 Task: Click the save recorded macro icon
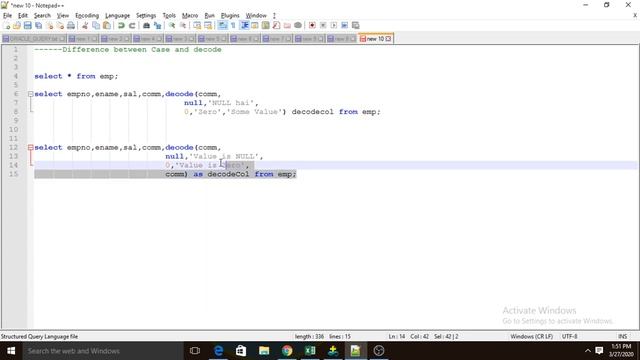pyautogui.click(x=356, y=25)
